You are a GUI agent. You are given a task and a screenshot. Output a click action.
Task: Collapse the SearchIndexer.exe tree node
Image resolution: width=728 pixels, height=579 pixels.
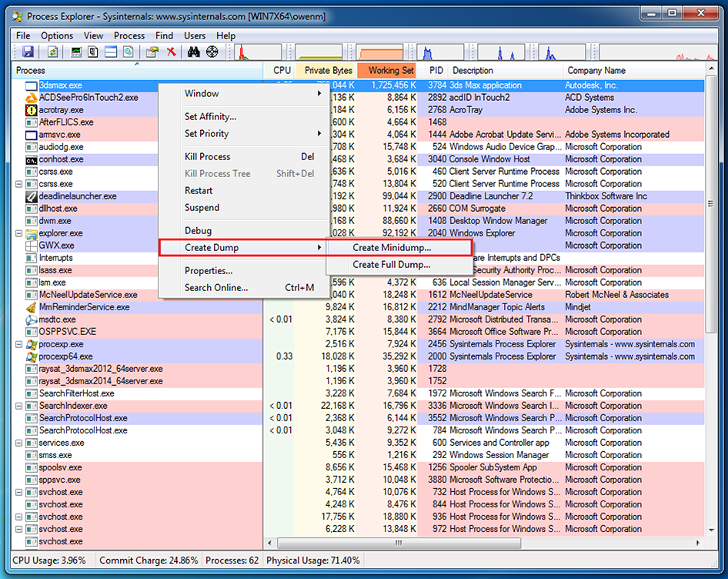19,406
